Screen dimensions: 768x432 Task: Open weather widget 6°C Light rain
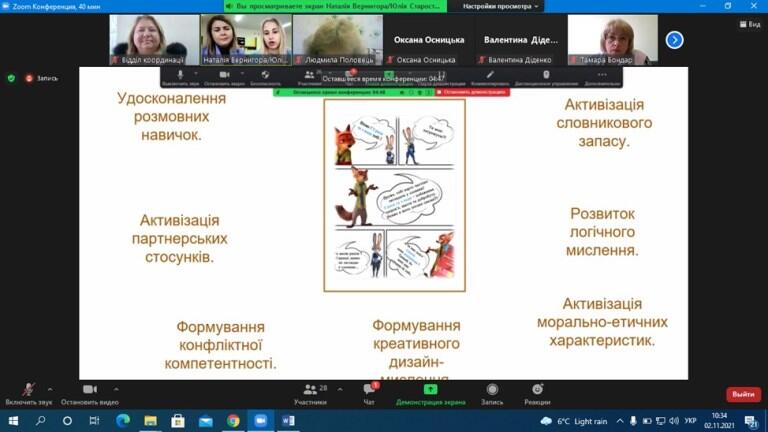[x=573, y=421]
